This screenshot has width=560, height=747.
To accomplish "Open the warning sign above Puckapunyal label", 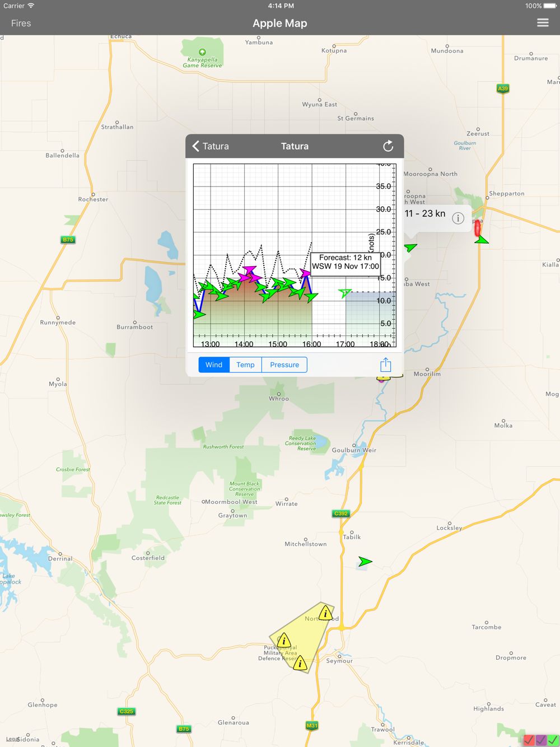I will [x=284, y=640].
